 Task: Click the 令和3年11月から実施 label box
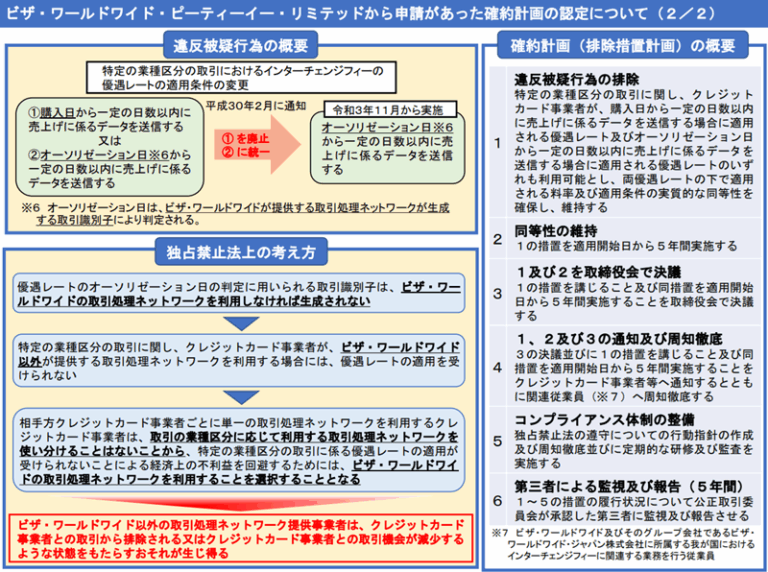390,109
